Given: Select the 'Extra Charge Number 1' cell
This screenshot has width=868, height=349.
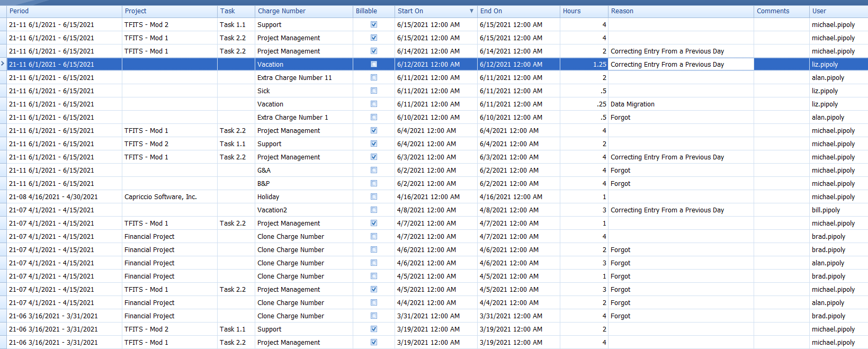Looking at the screenshot, I should coord(304,117).
